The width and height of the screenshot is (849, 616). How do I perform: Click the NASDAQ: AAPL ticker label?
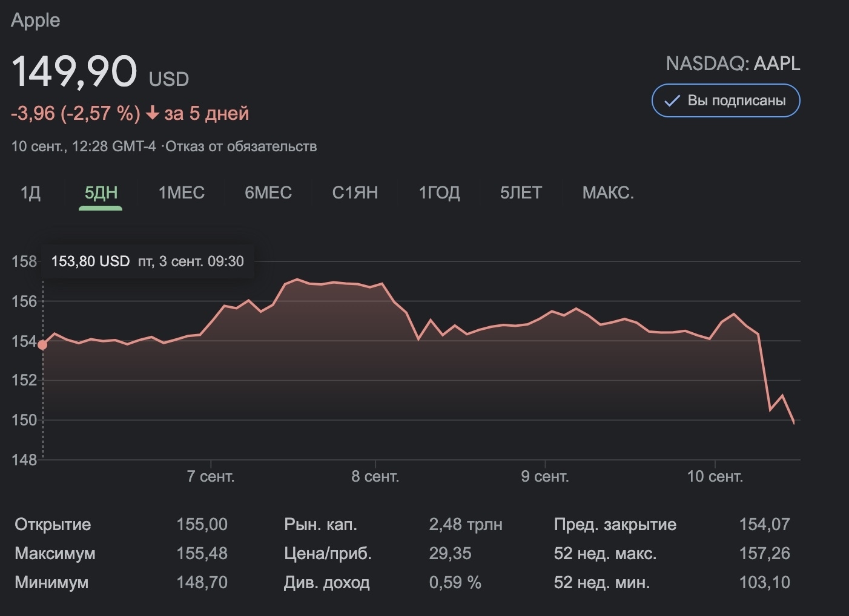point(733,64)
